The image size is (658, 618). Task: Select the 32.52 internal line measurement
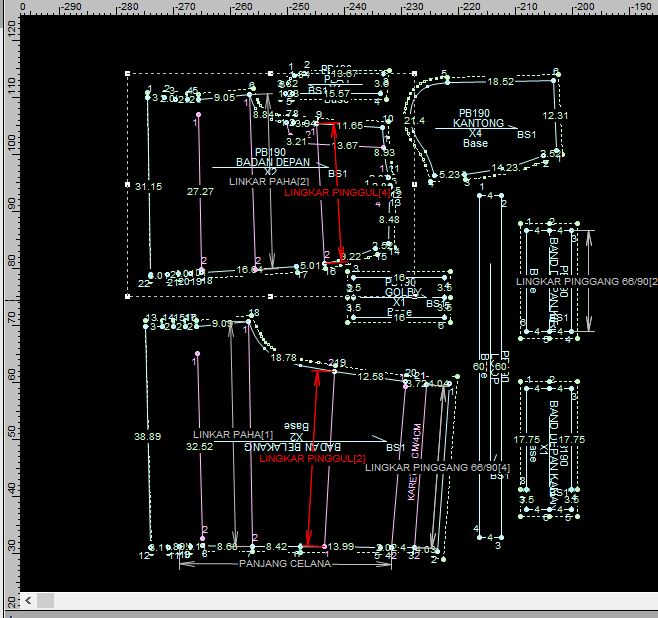(x=199, y=447)
